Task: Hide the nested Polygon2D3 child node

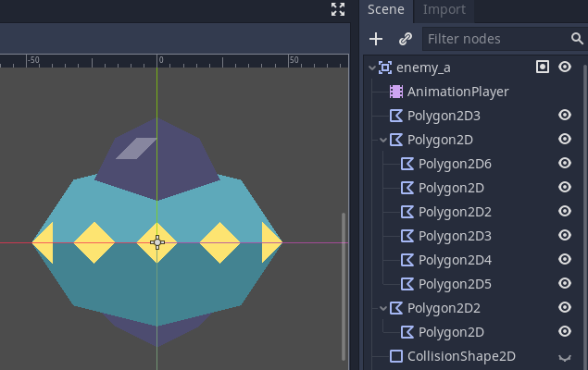Action: point(564,235)
